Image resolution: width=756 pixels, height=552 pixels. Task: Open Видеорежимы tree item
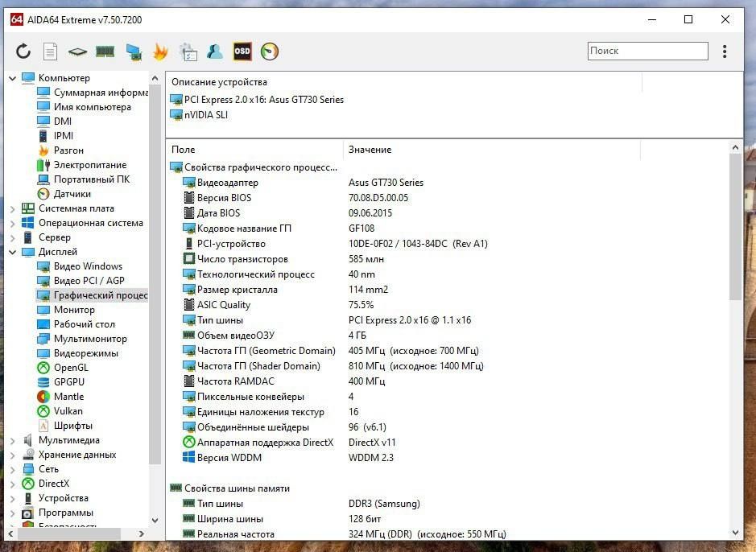point(78,352)
